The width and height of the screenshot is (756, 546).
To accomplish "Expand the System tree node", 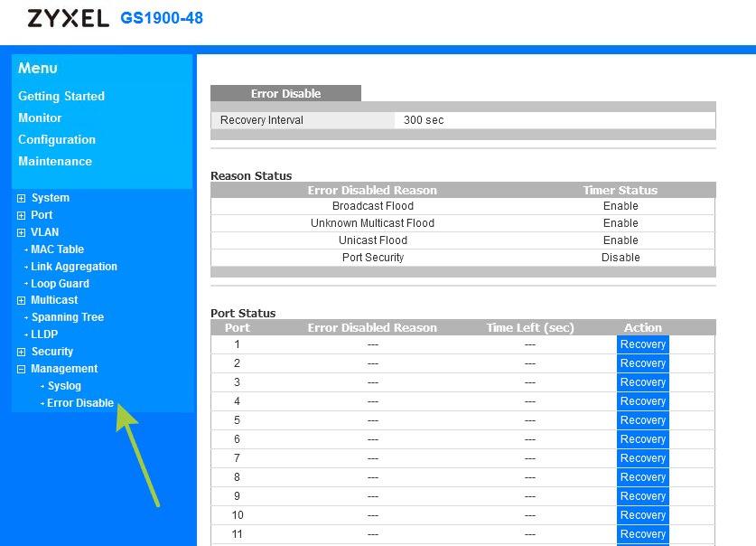I will 21,198.
